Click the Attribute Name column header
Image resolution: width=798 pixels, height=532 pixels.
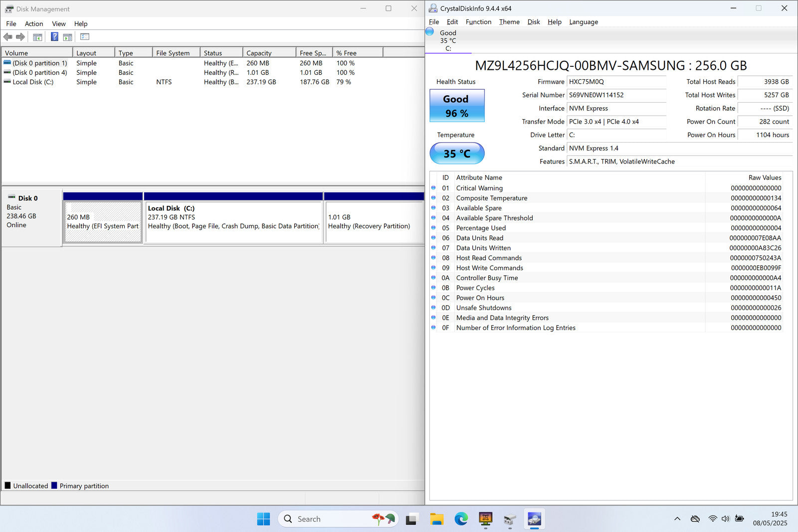pyautogui.click(x=580, y=177)
